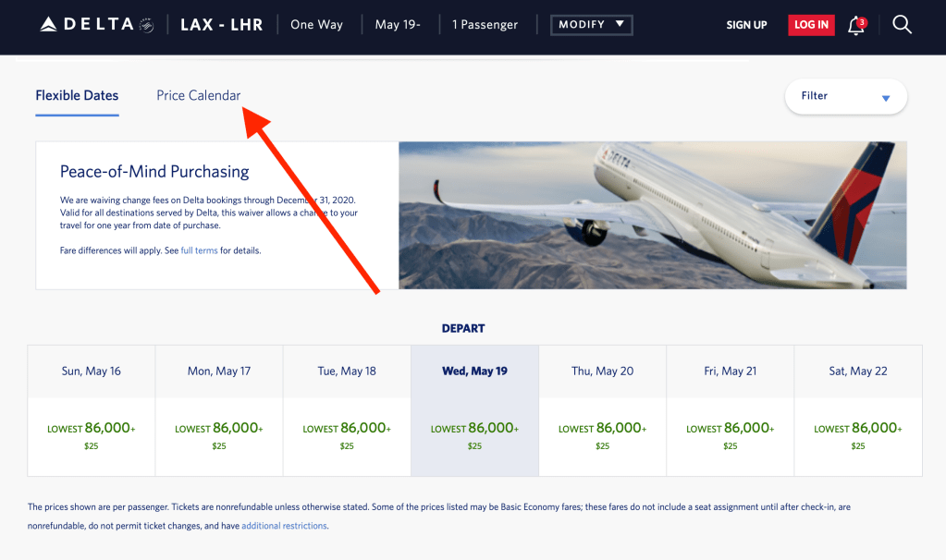Screen dimensions: 946x560
Task: Open the additional restrictions link
Action: click(284, 526)
